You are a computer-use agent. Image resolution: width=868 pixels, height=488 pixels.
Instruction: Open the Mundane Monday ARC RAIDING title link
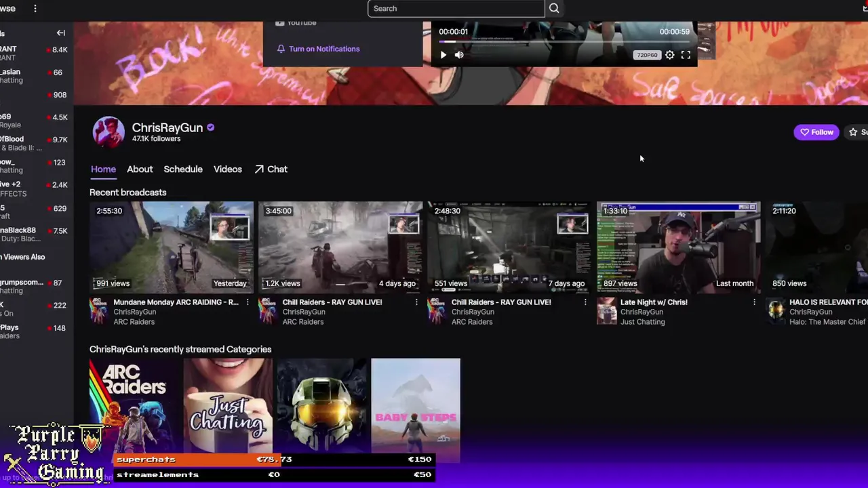176,302
